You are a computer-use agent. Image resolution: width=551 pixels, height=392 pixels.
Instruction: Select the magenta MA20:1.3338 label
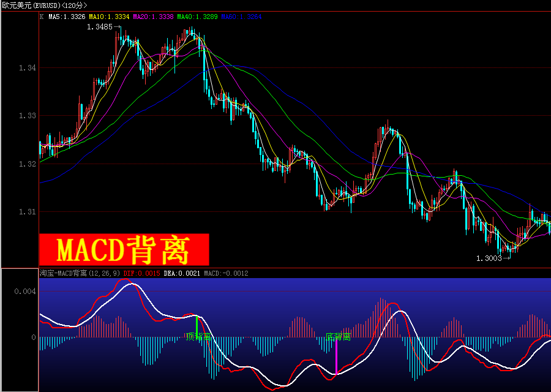click(153, 17)
